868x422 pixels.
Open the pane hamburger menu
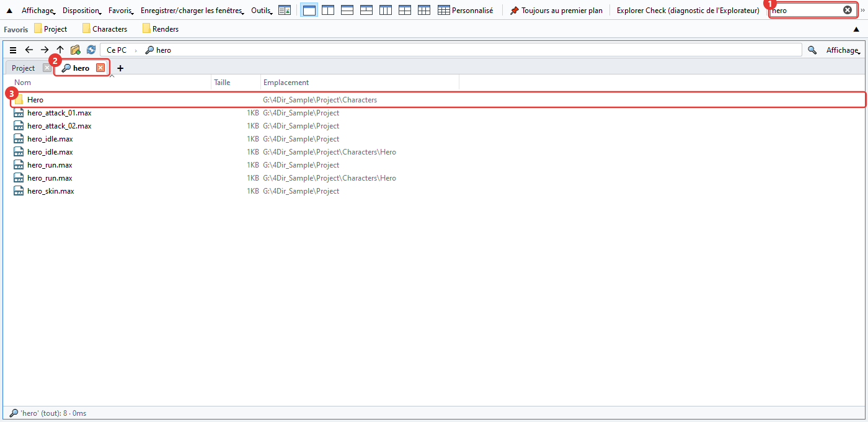click(13, 50)
